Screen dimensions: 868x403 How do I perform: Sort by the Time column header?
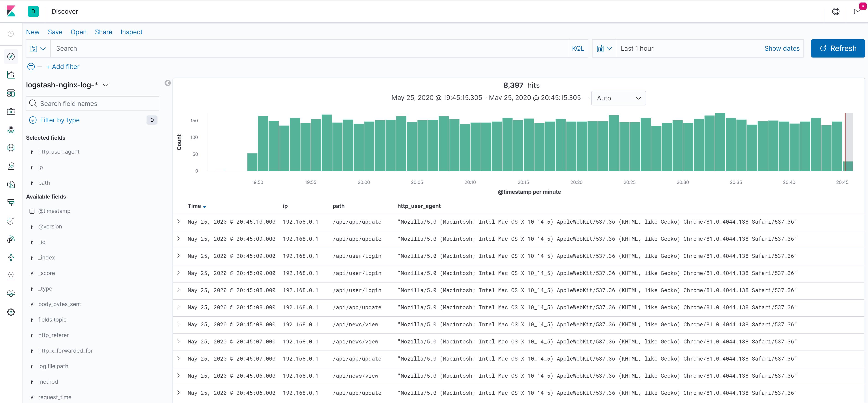(197, 206)
